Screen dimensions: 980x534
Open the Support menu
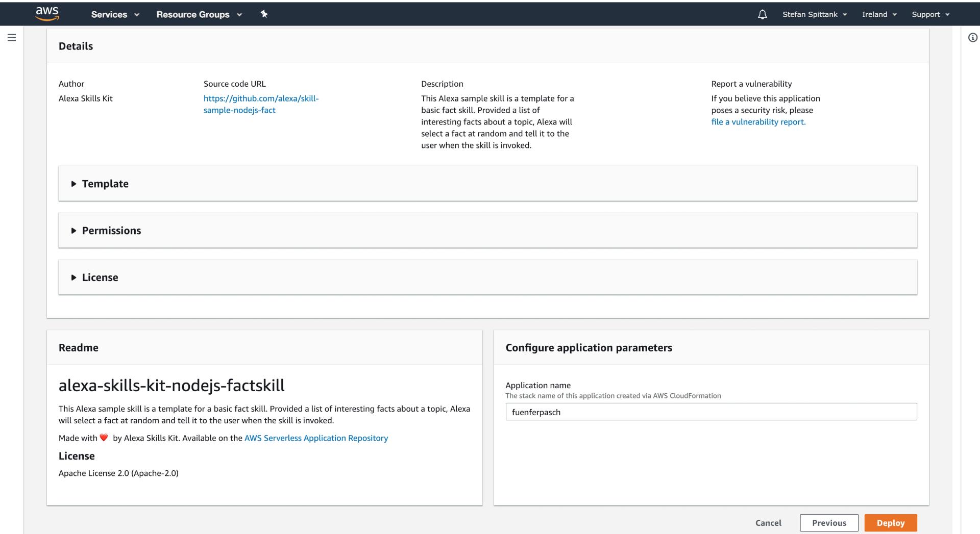point(930,15)
